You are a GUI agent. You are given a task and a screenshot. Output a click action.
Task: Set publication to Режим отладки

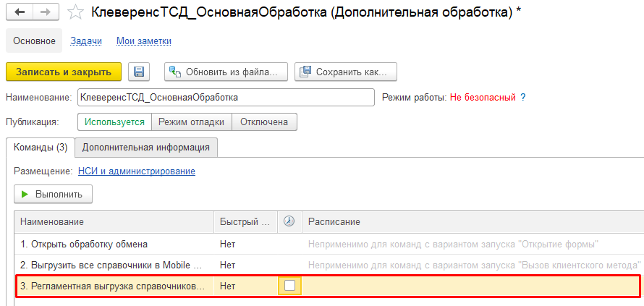(x=192, y=122)
